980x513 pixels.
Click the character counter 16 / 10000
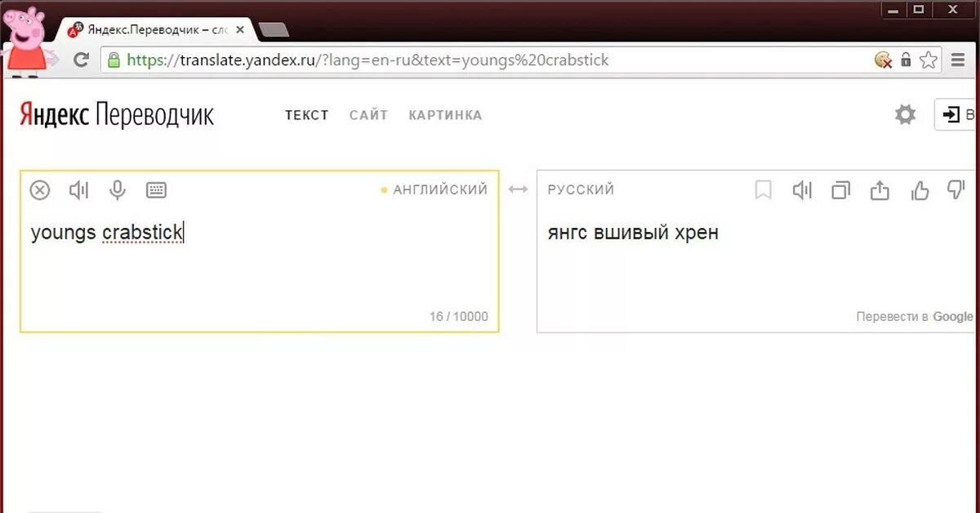[x=459, y=316]
